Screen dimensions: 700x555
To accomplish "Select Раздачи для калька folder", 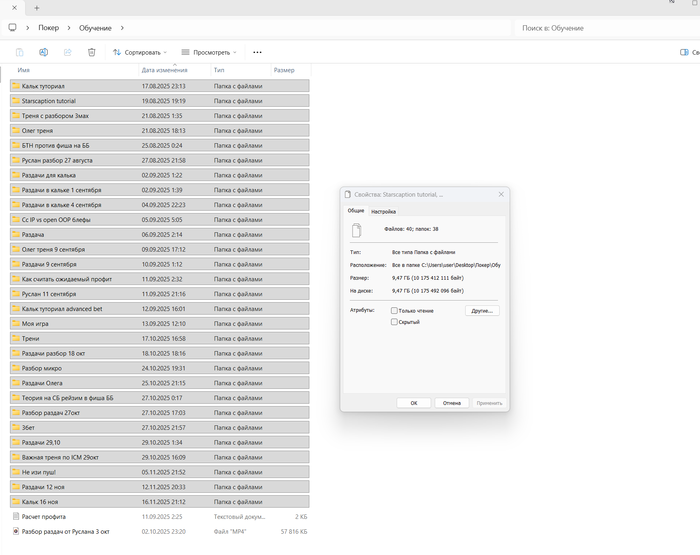I will tap(159, 175).
